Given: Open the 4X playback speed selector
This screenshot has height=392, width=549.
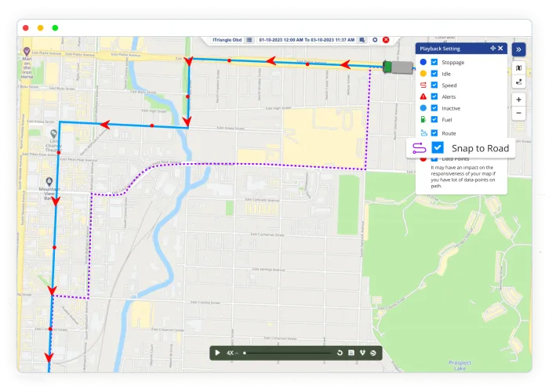Looking at the screenshot, I should (232, 353).
